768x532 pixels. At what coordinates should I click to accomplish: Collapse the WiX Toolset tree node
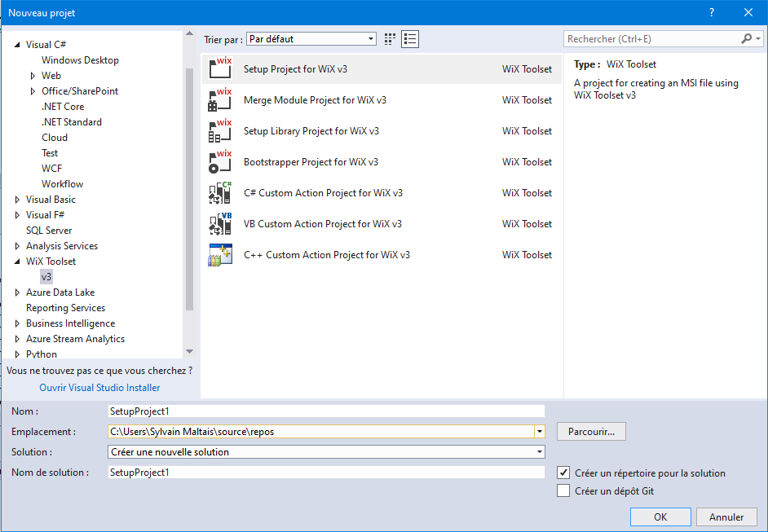pos(18,262)
